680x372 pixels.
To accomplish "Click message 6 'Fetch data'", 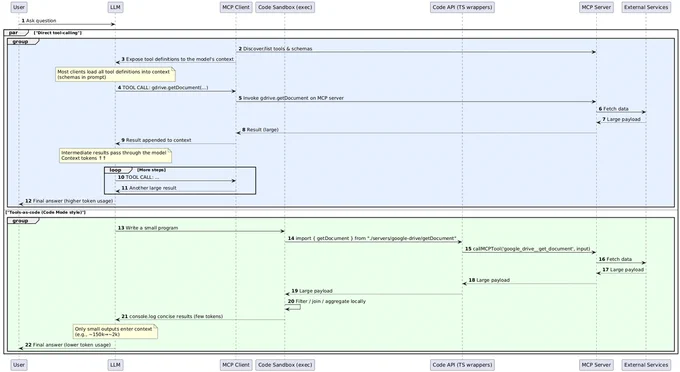I will pyautogui.click(x=614, y=109).
